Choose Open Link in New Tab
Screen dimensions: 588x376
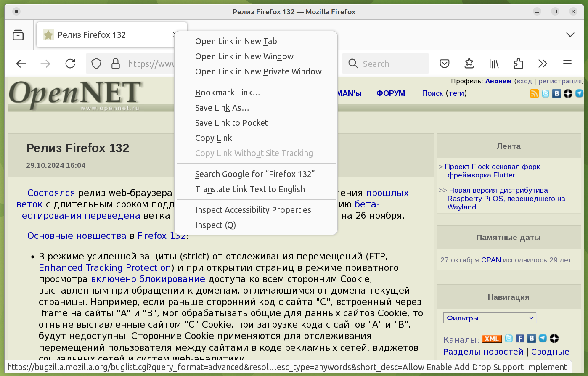click(x=236, y=41)
